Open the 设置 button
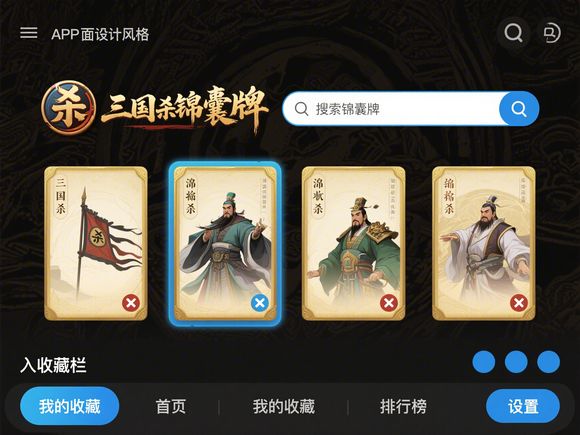 523,406
